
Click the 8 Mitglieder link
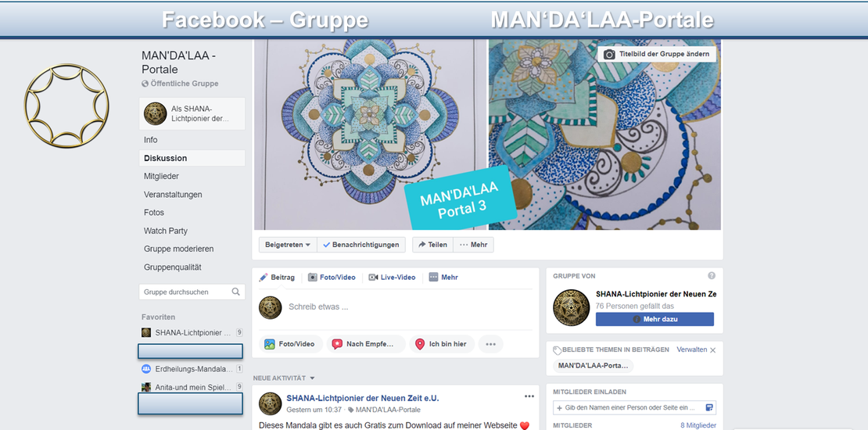click(698, 425)
